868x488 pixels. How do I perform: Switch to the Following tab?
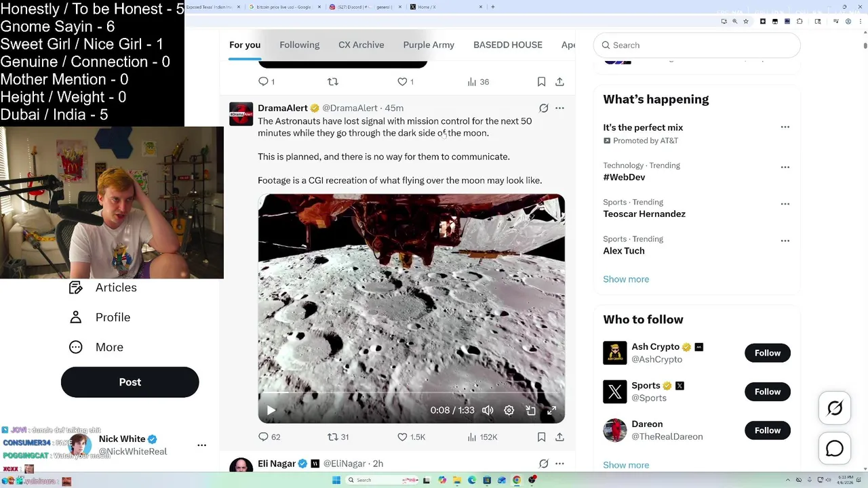pos(299,45)
